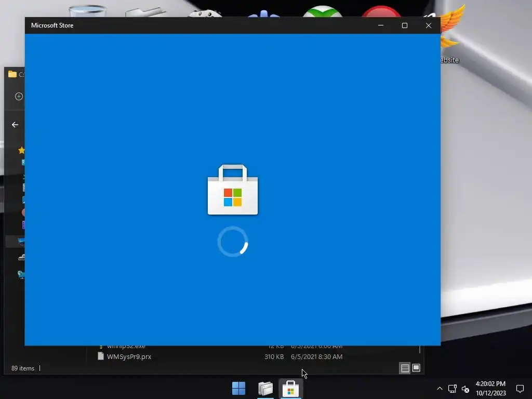
Task: Select Quick access star in File Explorer sidebar
Action: tap(21, 150)
